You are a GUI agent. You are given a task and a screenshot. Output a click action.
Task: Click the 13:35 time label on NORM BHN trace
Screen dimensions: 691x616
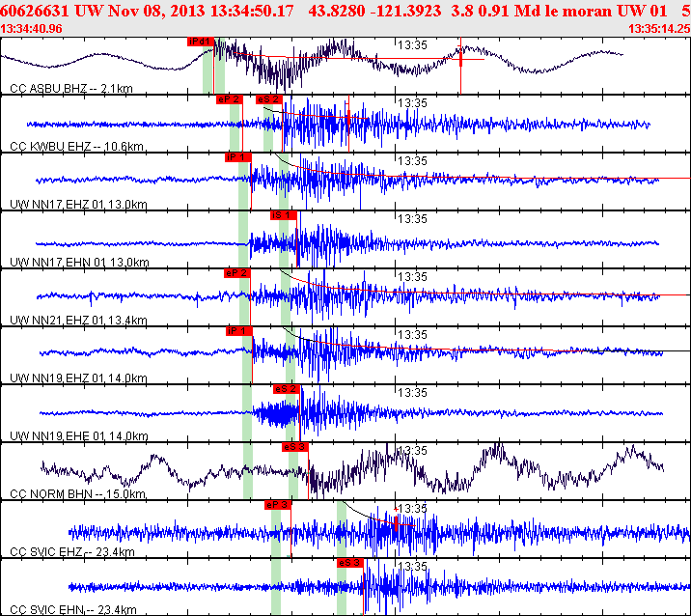pyautogui.click(x=412, y=451)
